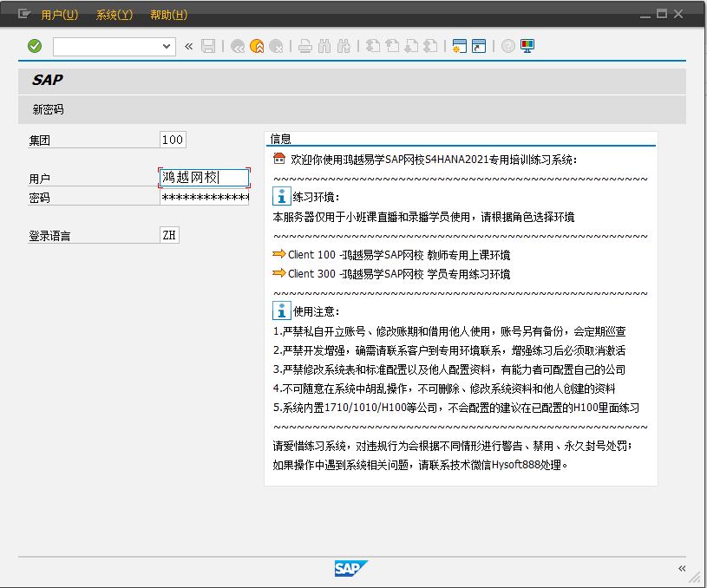Open the command field dropdown arrow

coord(167,46)
